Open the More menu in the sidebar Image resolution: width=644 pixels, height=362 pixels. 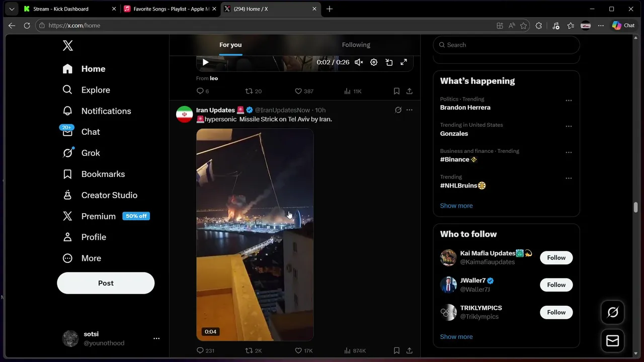tap(82, 258)
